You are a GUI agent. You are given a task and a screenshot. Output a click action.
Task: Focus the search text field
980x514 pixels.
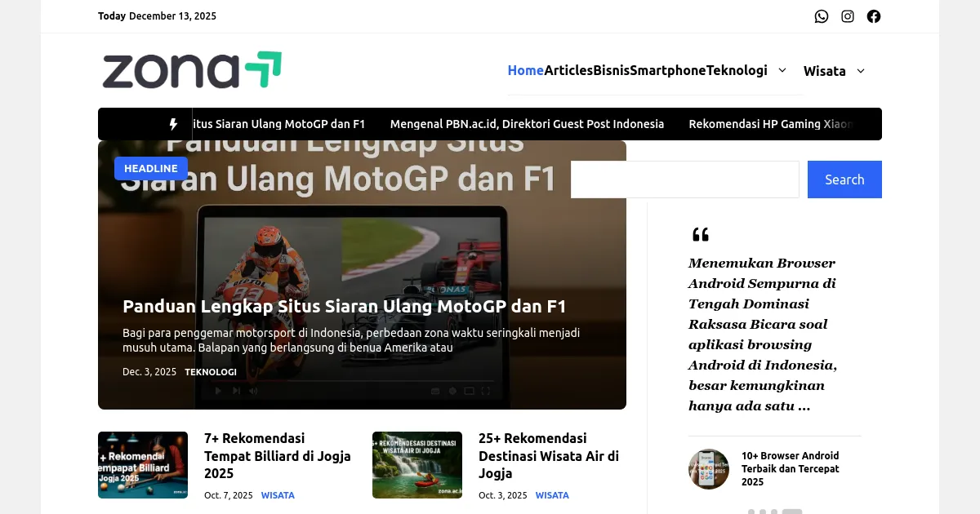684,179
